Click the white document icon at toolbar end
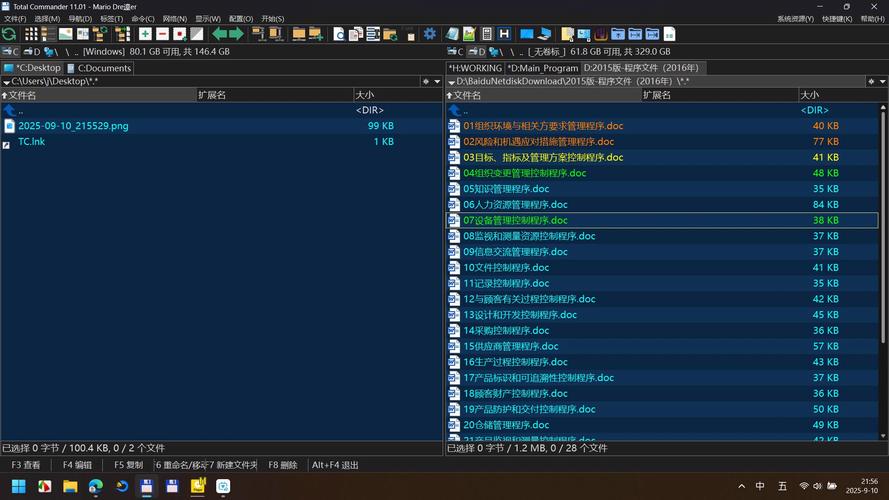The image size is (889, 500). point(670,34)
